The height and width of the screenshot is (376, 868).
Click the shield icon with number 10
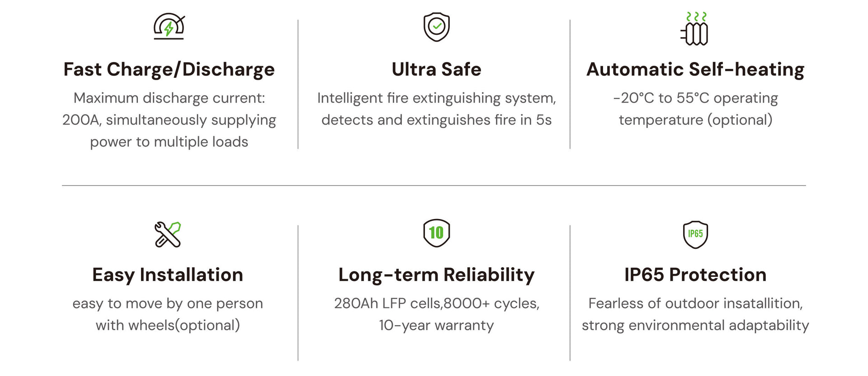pyautogui.click(x=436, y=233)
